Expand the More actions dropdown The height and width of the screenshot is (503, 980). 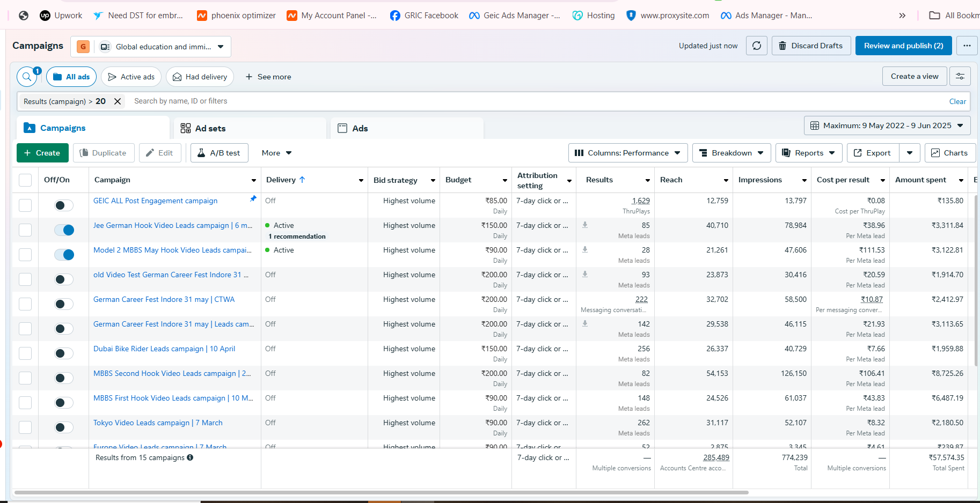[276, 153]
